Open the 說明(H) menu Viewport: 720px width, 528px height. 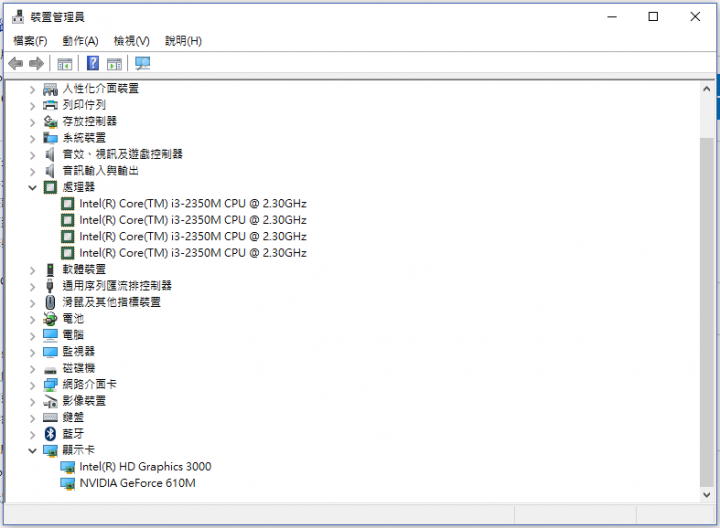(x=183, y=41)
